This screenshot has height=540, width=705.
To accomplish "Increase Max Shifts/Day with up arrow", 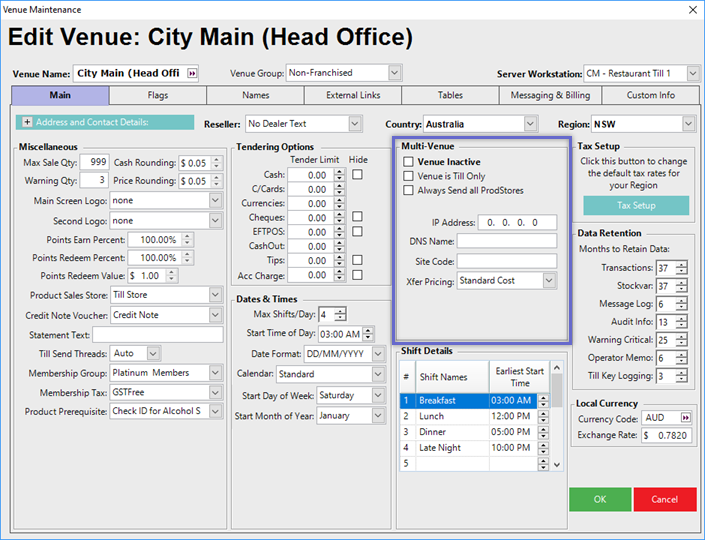I will pos(340,311).
